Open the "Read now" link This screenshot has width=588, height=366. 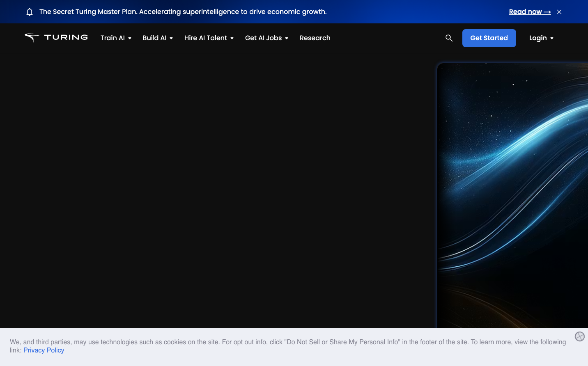(x=529, y=12)
